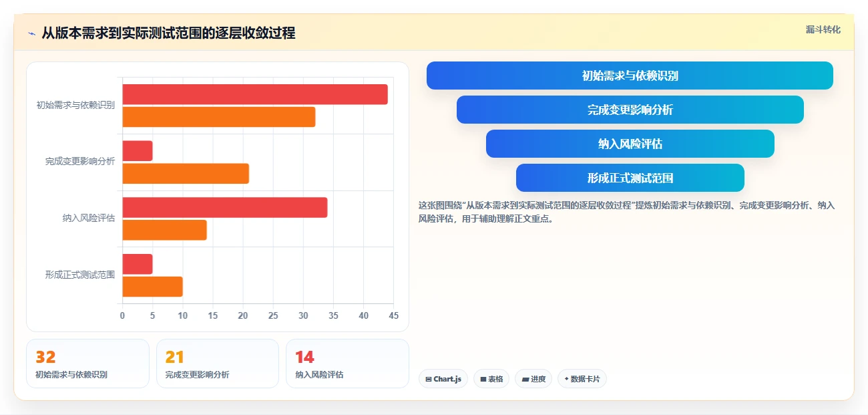Open the data card showing 21
The height and width of the screenshot is (415, 868).
(x=217, y=364)
